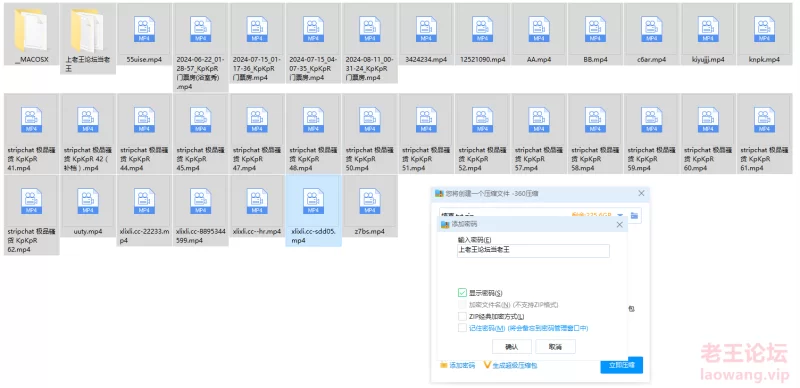The image size is (800, 388).
Task: Click the 生成超级压缩包 link
Action: pos(511,366)
